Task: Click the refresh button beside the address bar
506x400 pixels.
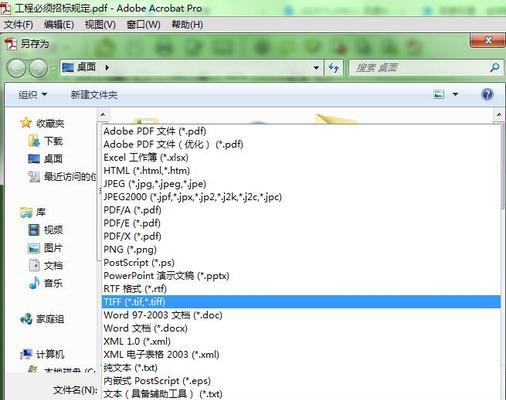Action: [334, 68]
